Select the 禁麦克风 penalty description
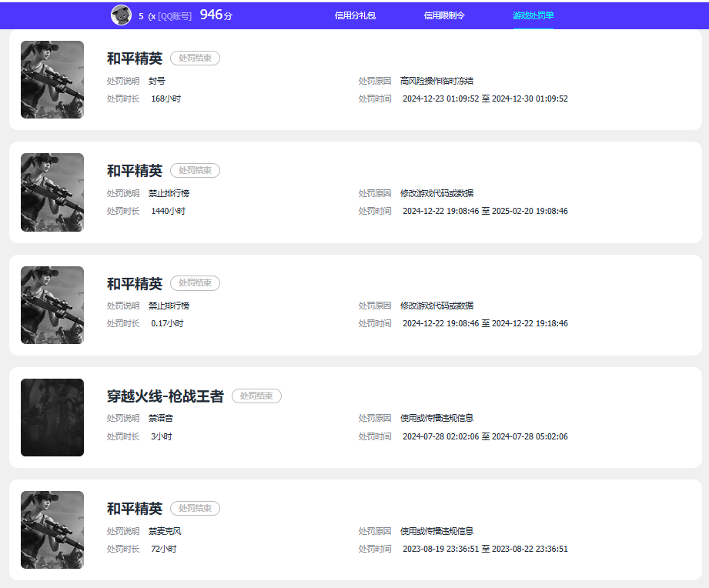Screen dimensions: 709x588 coord(165,532)
